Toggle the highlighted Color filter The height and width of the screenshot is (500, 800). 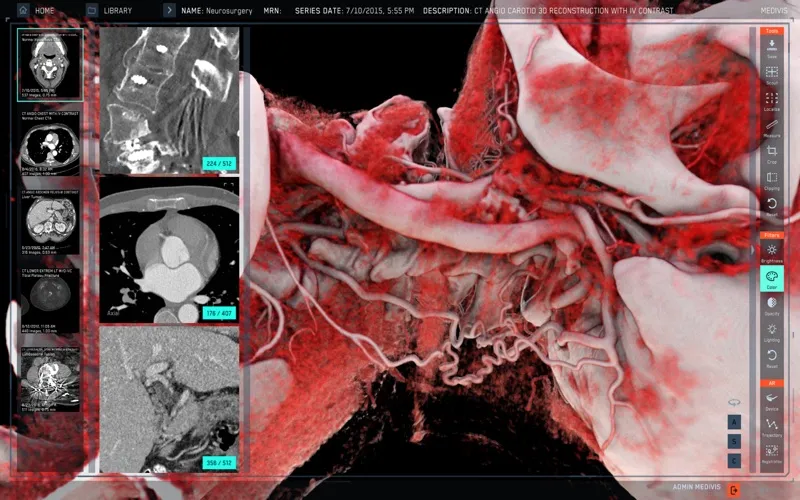(x=771, y=279)
